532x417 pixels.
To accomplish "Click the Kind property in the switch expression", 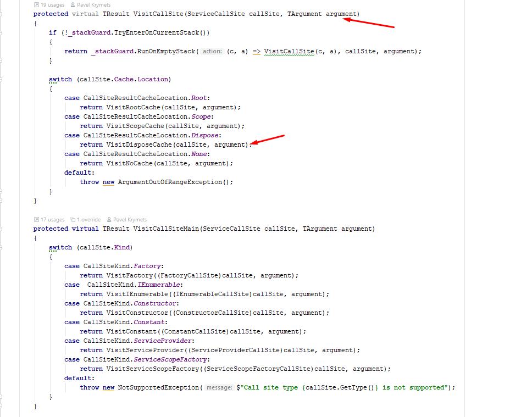I will click(122, 247).
